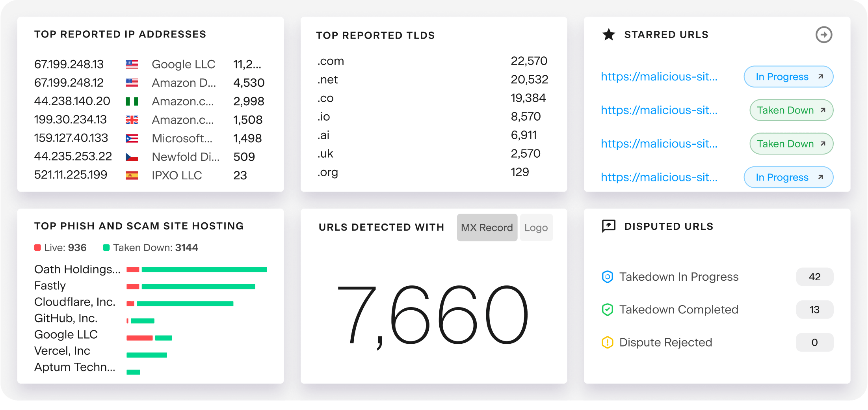Click the Taken Down legend marker
This screenshot has width=868, height=410.
[x=106, y=247]
